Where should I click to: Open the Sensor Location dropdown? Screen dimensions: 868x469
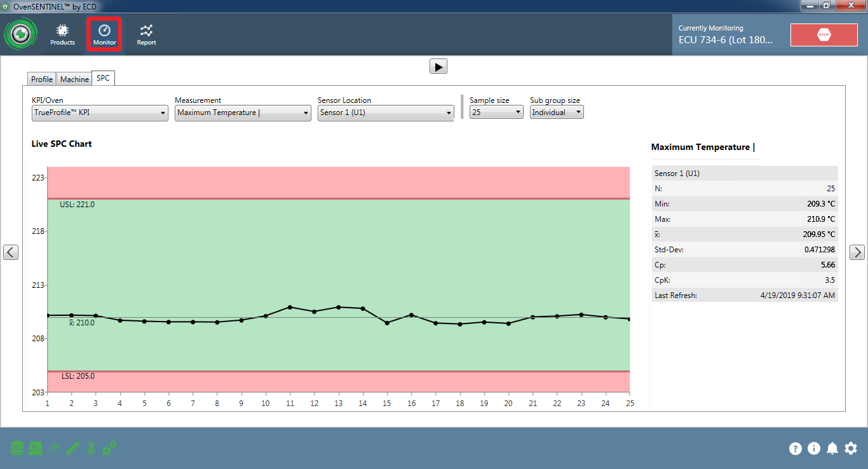[x=386, y=112]
